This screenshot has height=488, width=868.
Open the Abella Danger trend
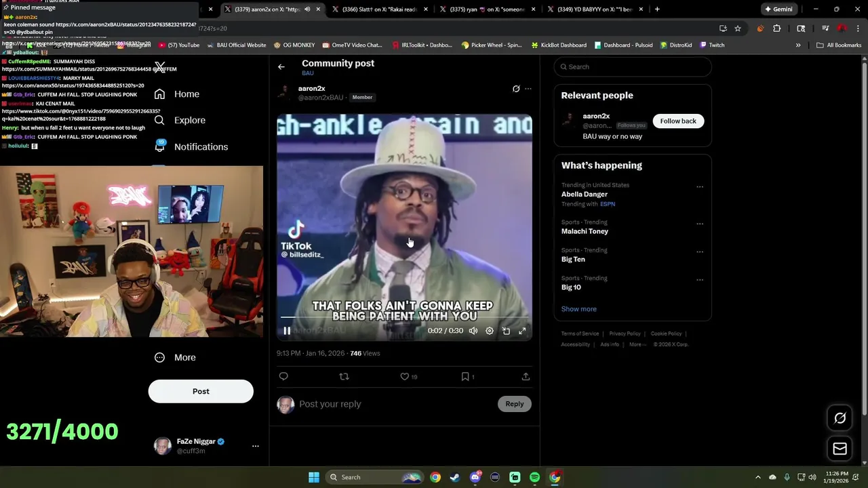(585, 195)
